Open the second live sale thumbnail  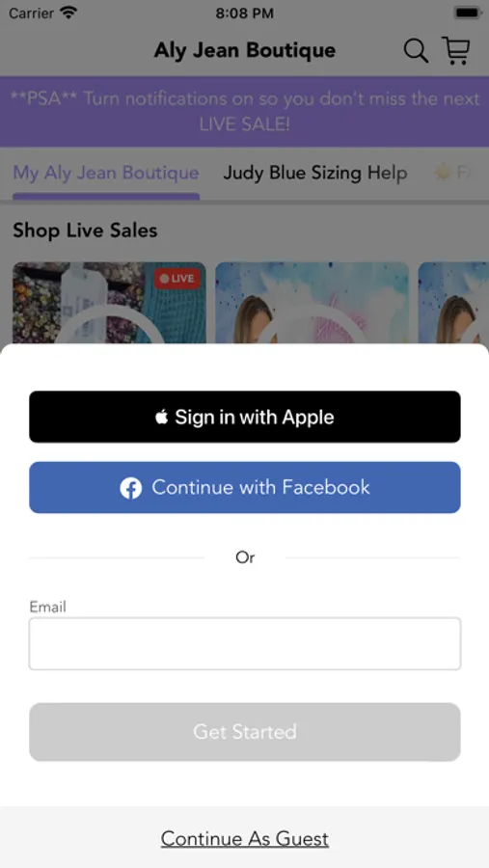pos(312,303)
